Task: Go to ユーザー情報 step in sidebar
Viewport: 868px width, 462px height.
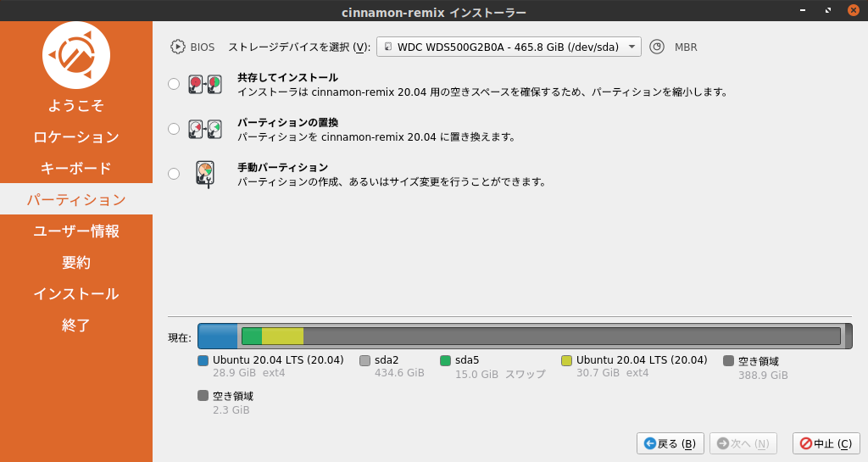Action: [x=75, y=231]
